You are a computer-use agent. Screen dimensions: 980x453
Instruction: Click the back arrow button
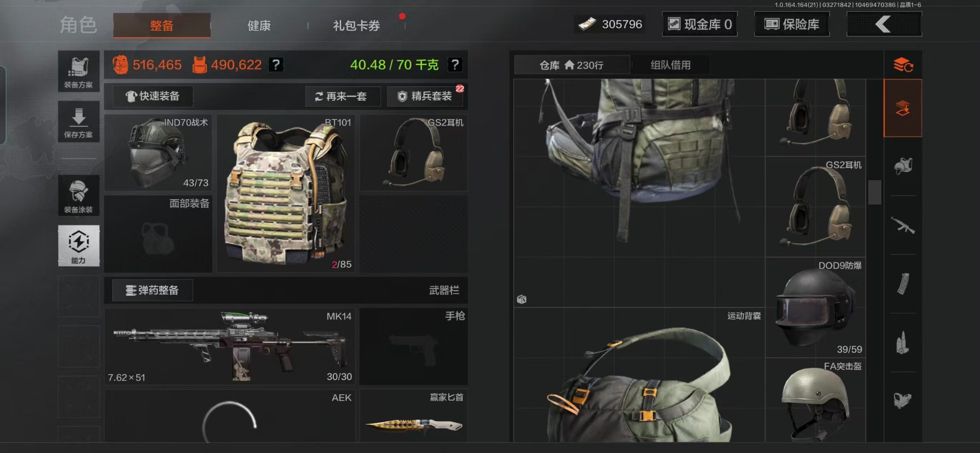[x=884, y=24]
